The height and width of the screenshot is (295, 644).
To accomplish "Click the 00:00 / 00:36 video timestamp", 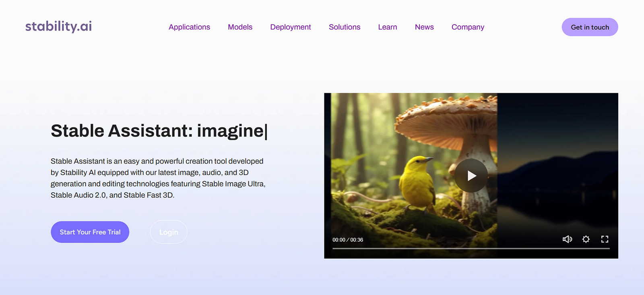I will pyautogui.click(x=348, y=240).
